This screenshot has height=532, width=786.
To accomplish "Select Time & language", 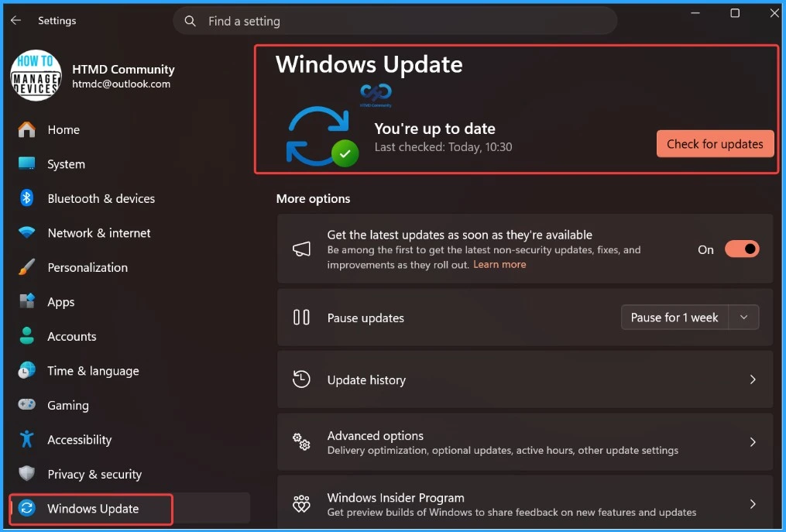I will coord(129,371).
